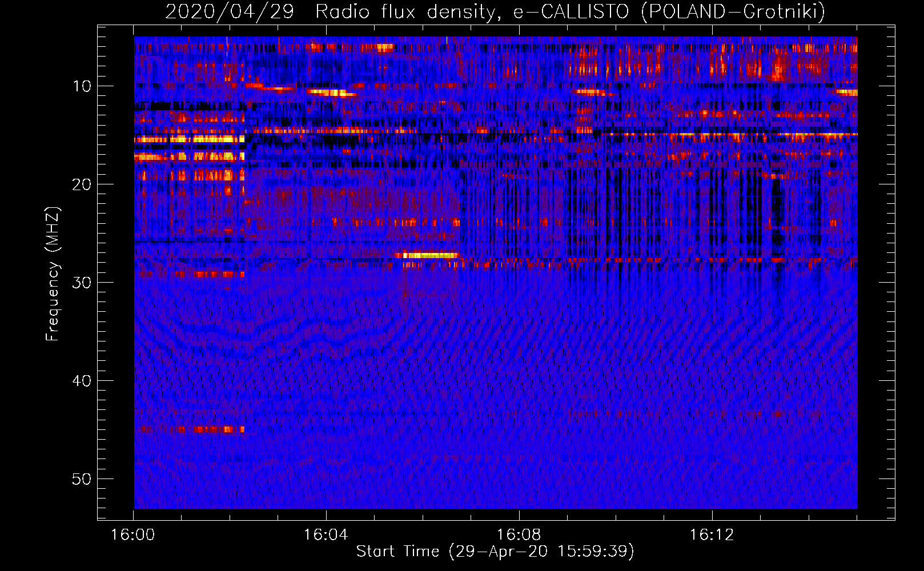Click the frequency axis tick label '40'
The height and width of the screenshot is (571, 924).
point(82,381)
